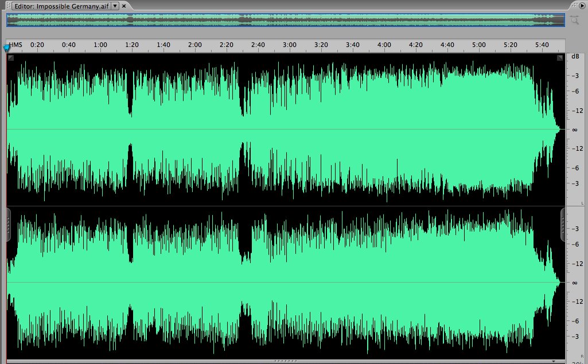588x364 pixels.
Task: Click the grip handle on waveform's right edge
Action: [563, 225]
